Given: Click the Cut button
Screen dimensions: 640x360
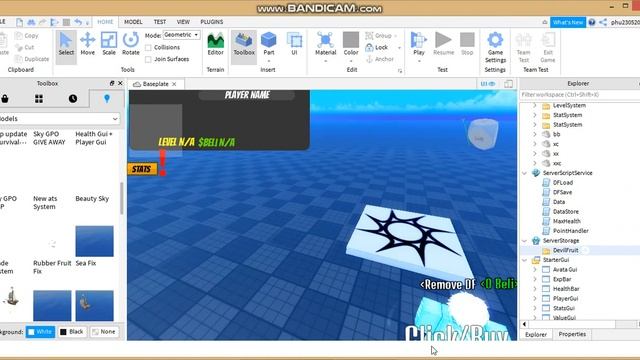Looking at the screenshot, I should point(24,47).
